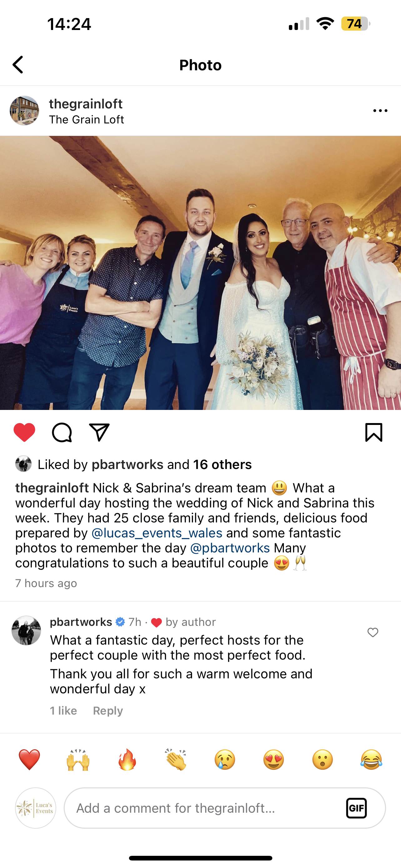View the 1 like on comment
Screen dimensions: 401x868
(63, 711)
